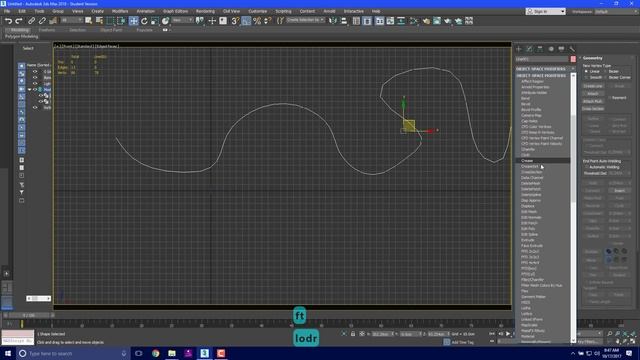This screenshot has width=640, height=360.
Task: Click the object color swatch beside name
Action: (573, 60)
